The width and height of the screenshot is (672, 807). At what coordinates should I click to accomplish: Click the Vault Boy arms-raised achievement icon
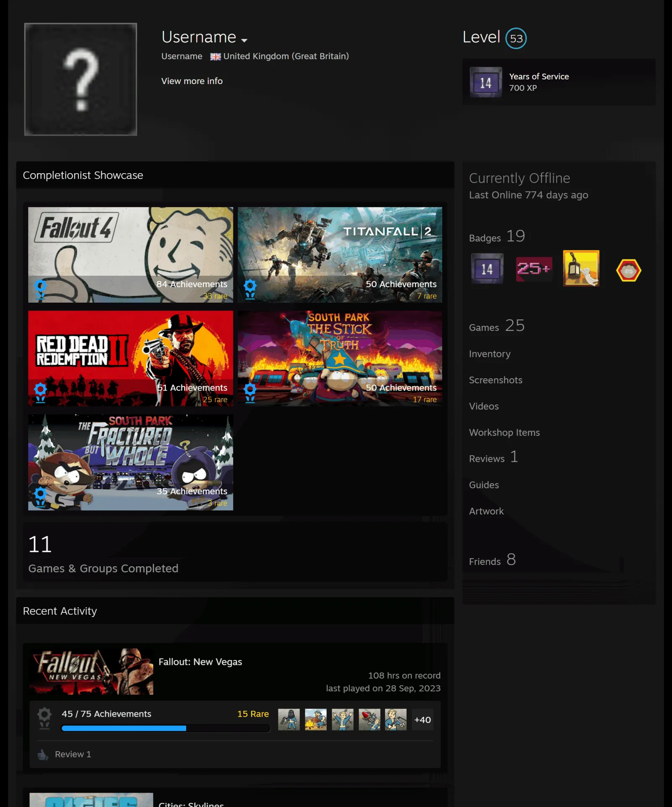tap(343, 720)
